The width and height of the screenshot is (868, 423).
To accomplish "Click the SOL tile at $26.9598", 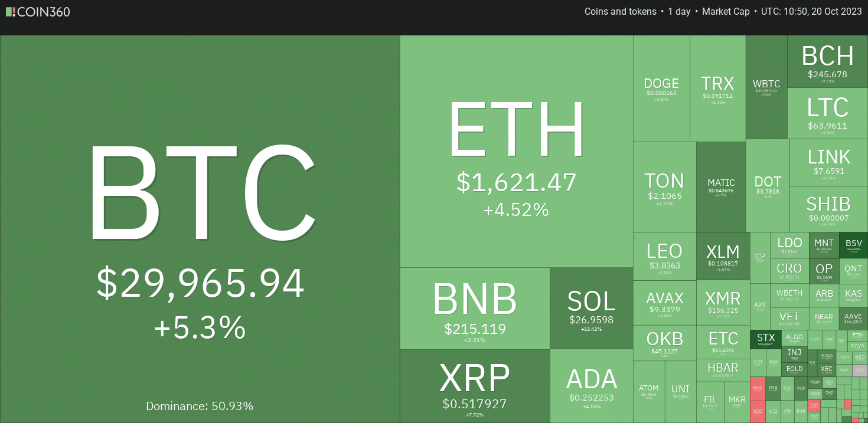I will [x=592, y=309].
